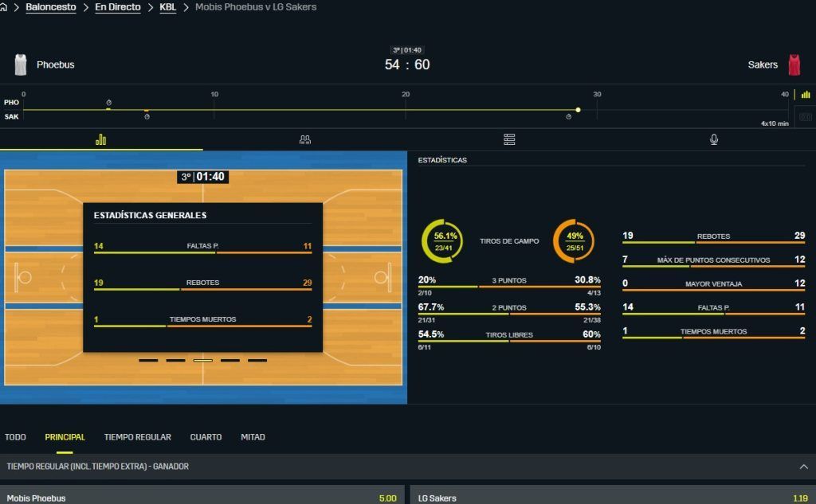The width and height of the screenshot is (816, 504).
Task: Open the KBL breadcrumb link
Action: point(167,7)
